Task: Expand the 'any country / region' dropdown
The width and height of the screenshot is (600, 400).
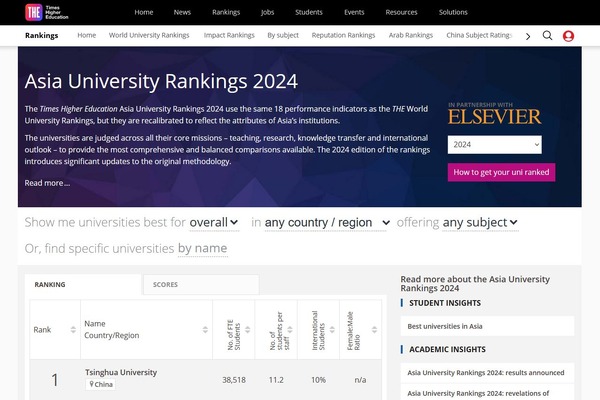Action: pos(327,222)
